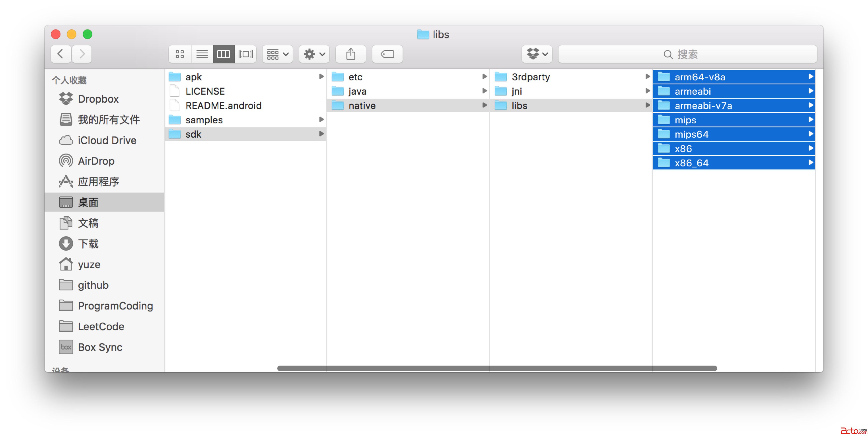
Task: Switch to icon view mode
Action: [x=180, y=54]
